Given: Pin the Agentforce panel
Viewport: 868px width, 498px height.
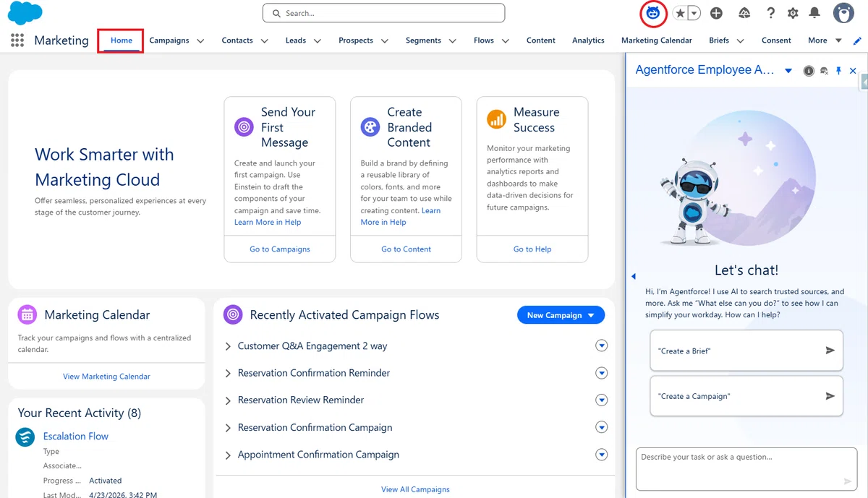Looking at the screenshot, I should (x=838, y=71).
